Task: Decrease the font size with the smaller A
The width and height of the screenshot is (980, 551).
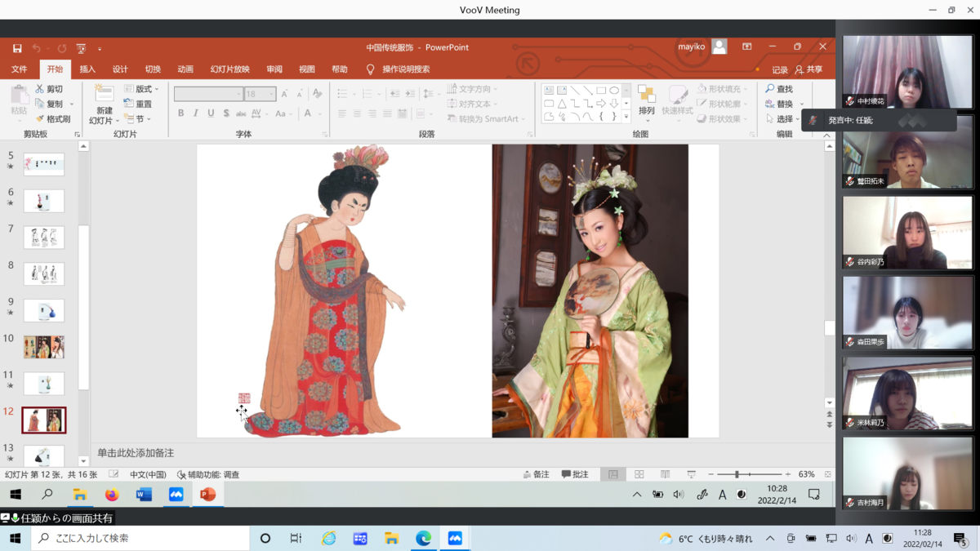Action: pyautogui.click(x=299, y=94)
